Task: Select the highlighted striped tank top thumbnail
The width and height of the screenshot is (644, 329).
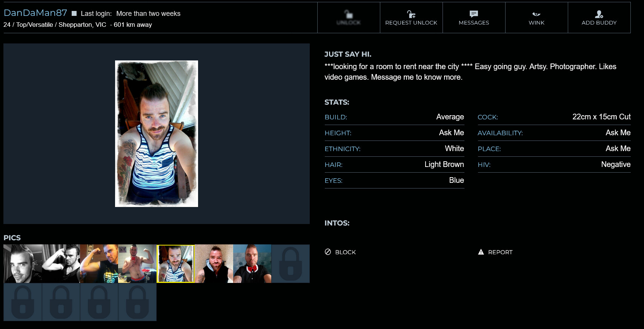Action: coord(175,264)
